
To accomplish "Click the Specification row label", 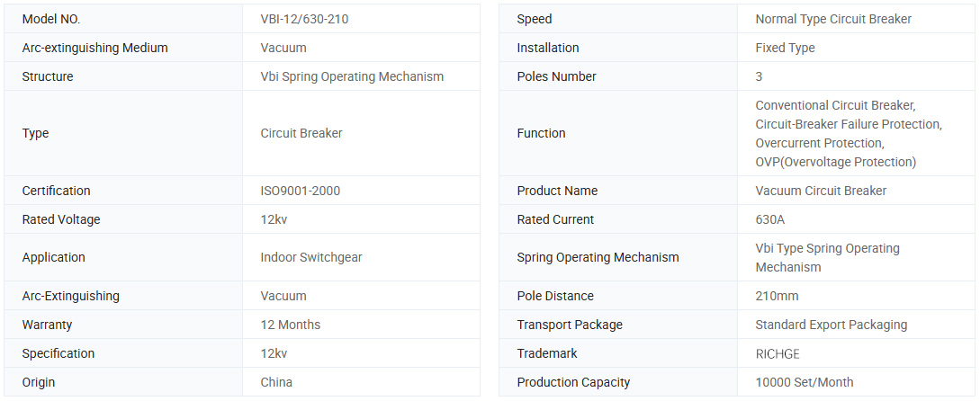I will (58, 353).
